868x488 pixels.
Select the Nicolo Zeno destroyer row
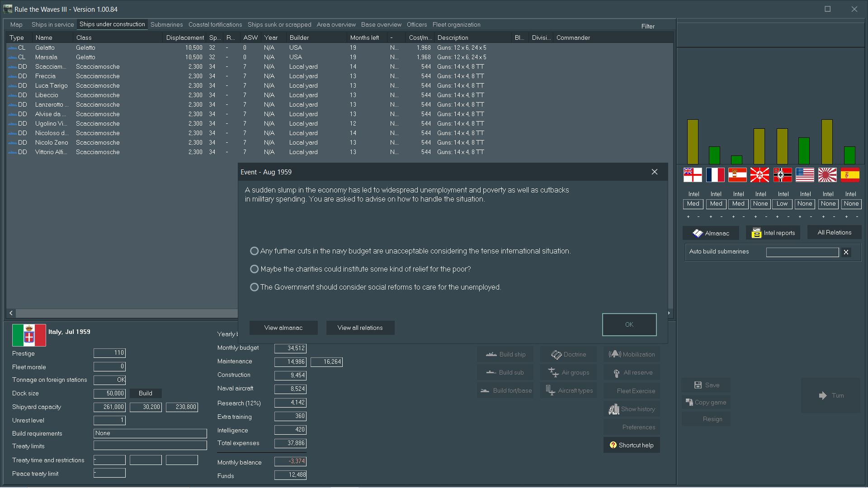(339, 142)
